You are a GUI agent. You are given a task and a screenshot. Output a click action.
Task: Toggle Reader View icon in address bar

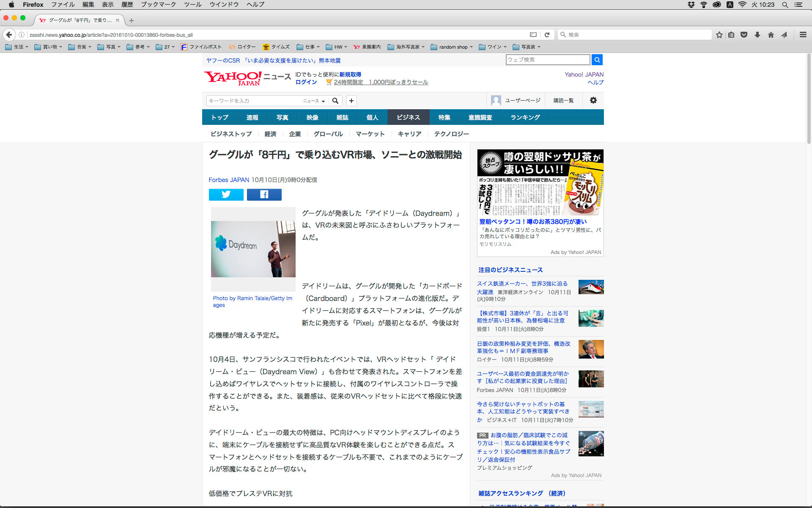[533, 35]
